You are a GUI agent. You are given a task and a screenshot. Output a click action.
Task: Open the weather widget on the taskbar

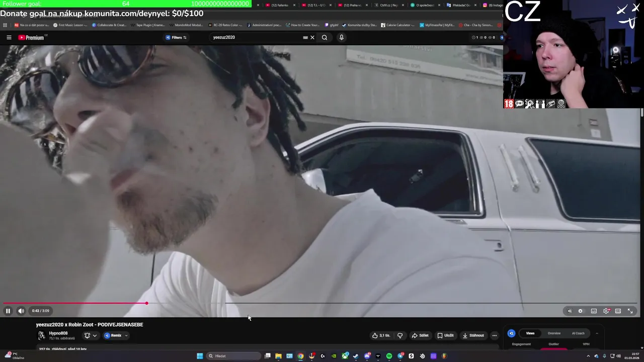pyautogui.click(x=13, y=356)
